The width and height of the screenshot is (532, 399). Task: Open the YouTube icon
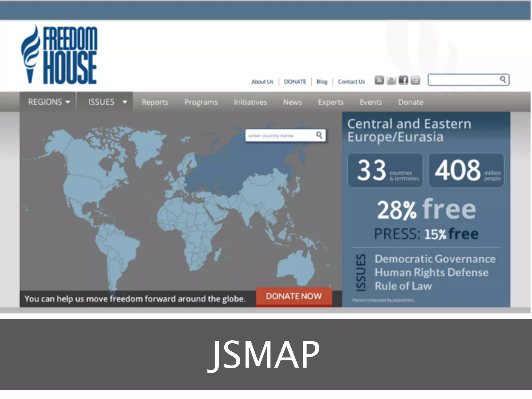click(391, 80)
